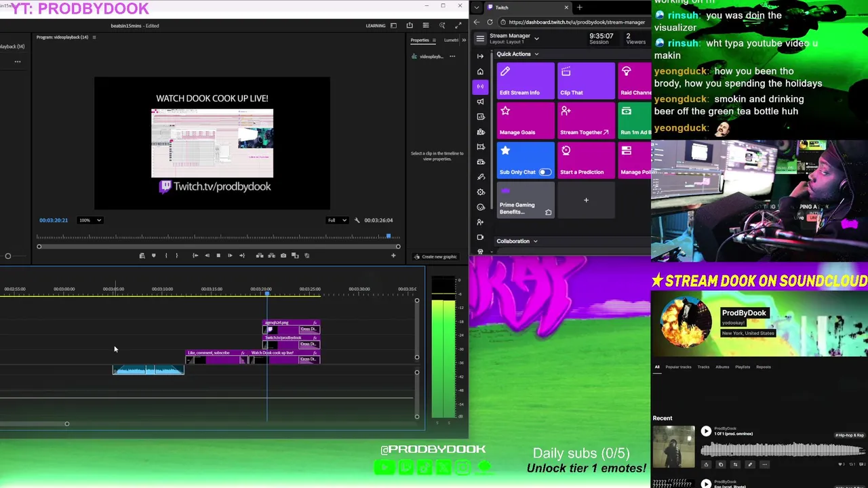
Task: Open the Twitch dashboard hamburger menu
Action: 480,39
